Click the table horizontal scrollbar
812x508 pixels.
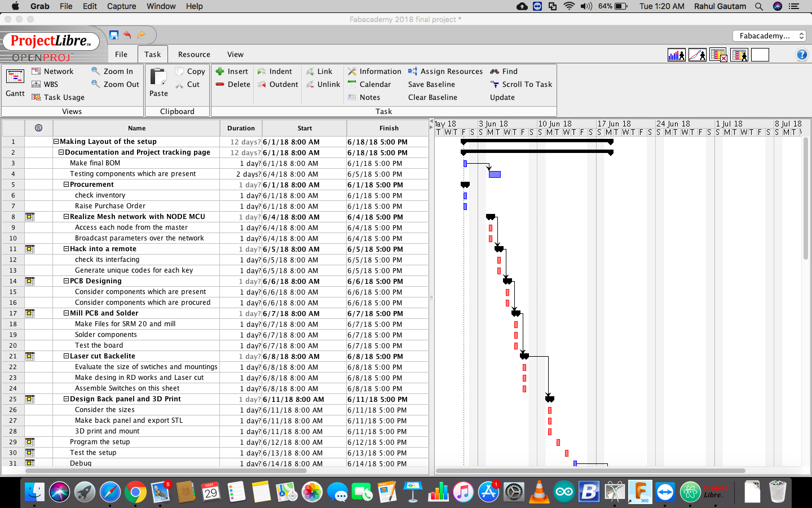pyautogui.click(x=166, y=470)
